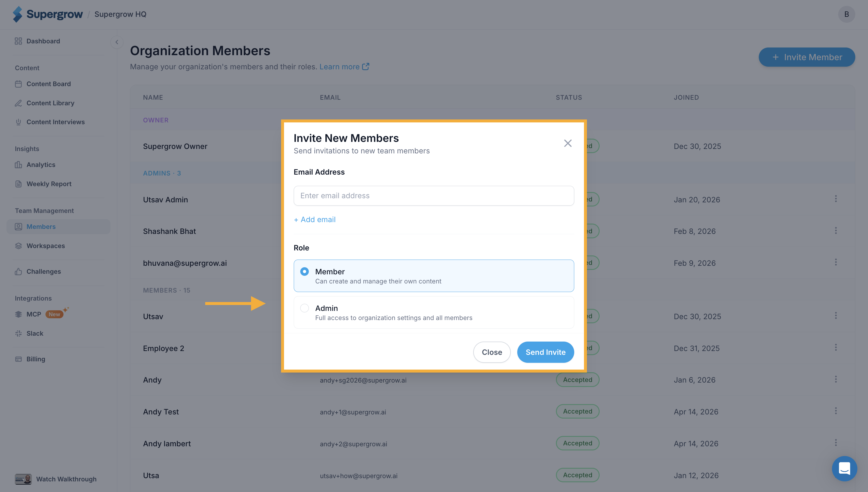Click the email utsav+how@supergrow.ai
The image size is (868, 492).
pos(359,476)
